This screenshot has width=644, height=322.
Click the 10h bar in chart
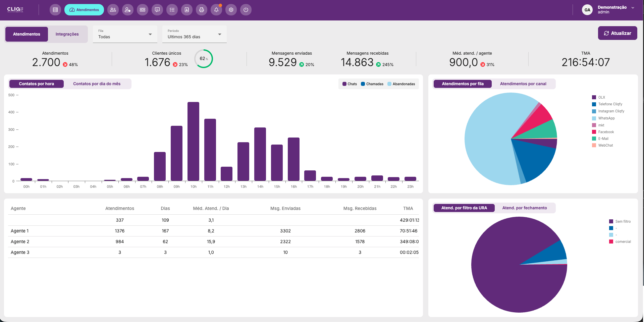(x=194, y=142)
